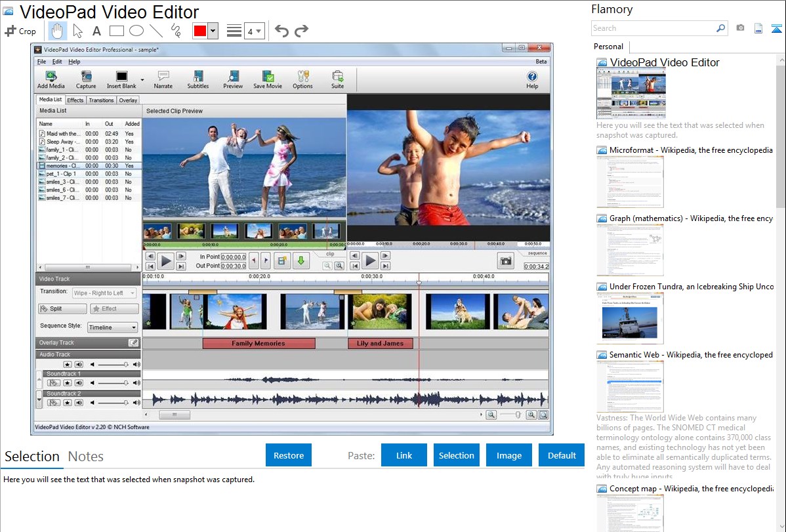Viewport: 786px width, 532px height.
Task: Undo the last annotation
Action: click(281, 31)
